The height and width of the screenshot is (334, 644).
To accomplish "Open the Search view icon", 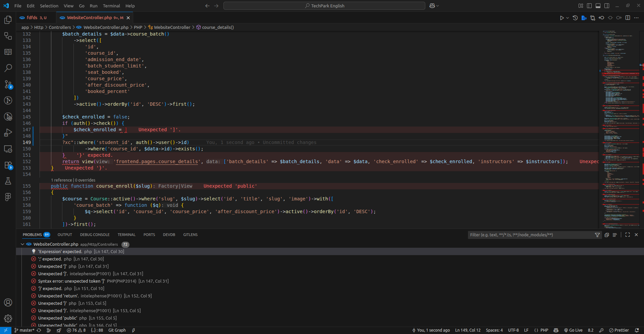I will pyautogui.click(x=8, y=68).
